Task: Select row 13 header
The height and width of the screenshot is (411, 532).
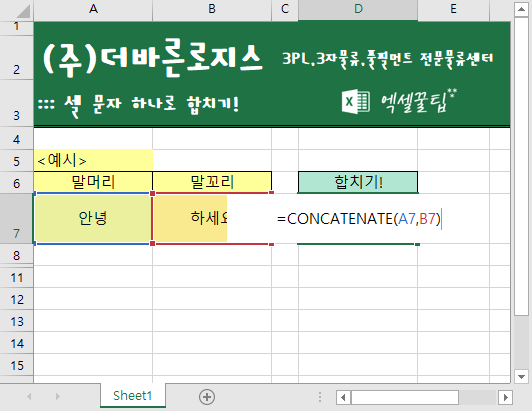Action: [16, 321]
